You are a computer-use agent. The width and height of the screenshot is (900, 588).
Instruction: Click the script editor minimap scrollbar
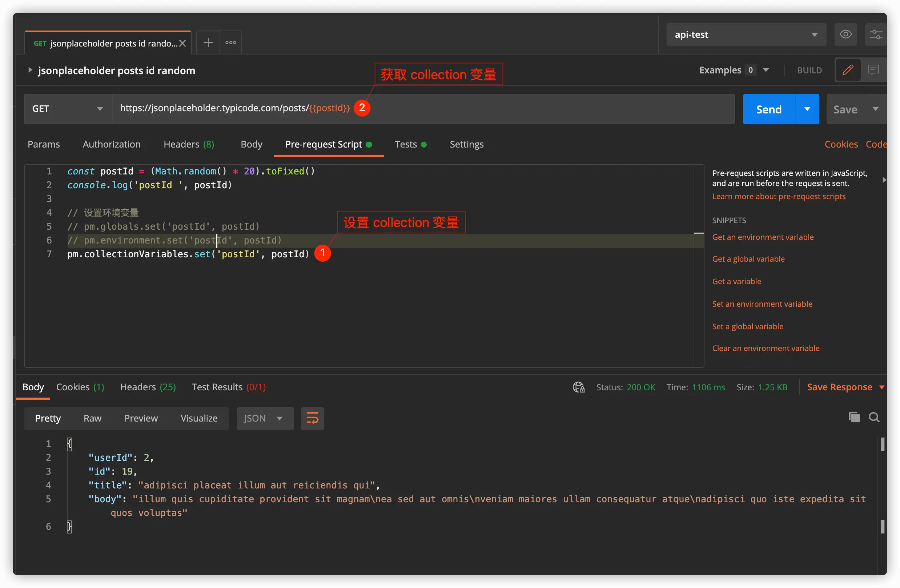coord(699,265)
